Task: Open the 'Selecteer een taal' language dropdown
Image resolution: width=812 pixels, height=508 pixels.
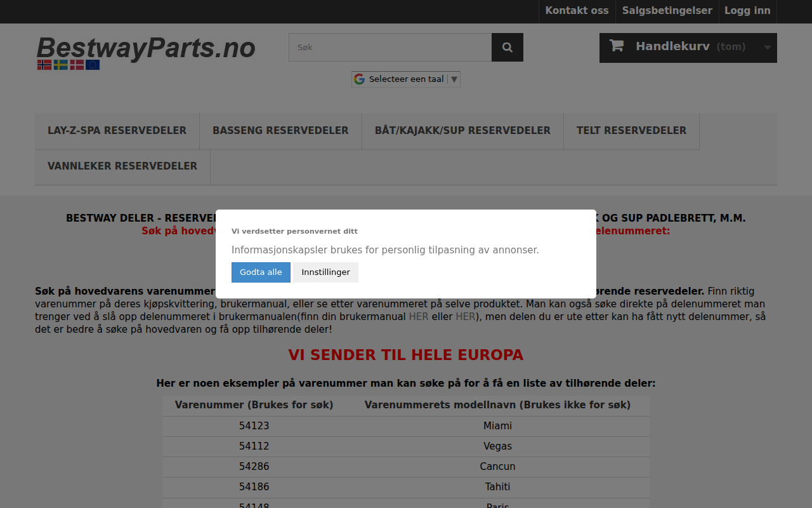Action: [406, 79]
